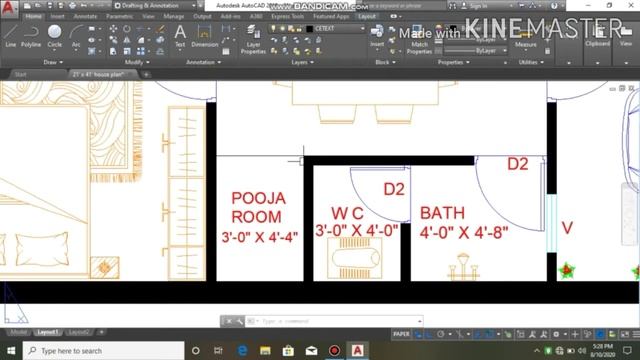
Task: Toggle layer on/off lightbulb in layer dropdown
Action: coord(273,29)
